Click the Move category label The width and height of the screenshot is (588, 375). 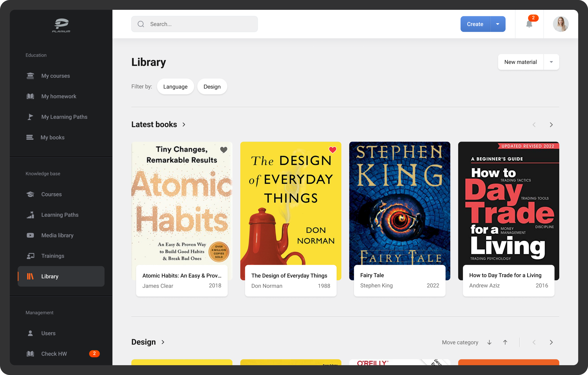tap(460, 342)
